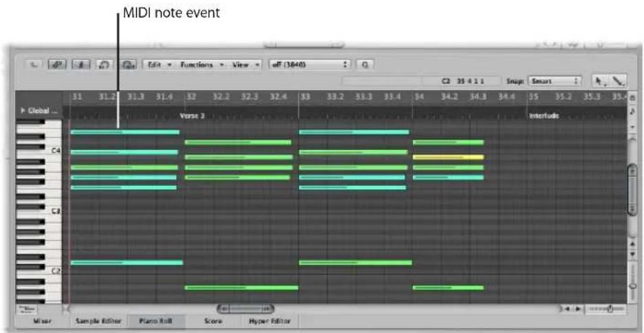Viewport: 644px width, 333px height.
Task: Select the green bass note in bar 33
Action: (x=355, y=263)
